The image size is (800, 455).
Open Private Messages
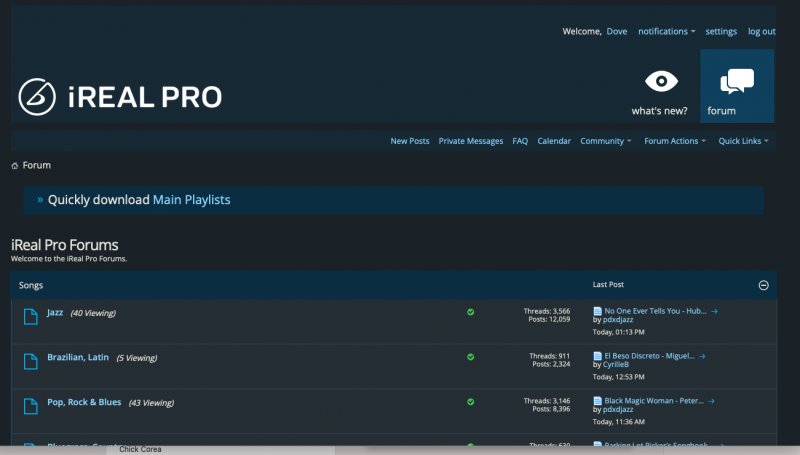[x=470, y=141]
